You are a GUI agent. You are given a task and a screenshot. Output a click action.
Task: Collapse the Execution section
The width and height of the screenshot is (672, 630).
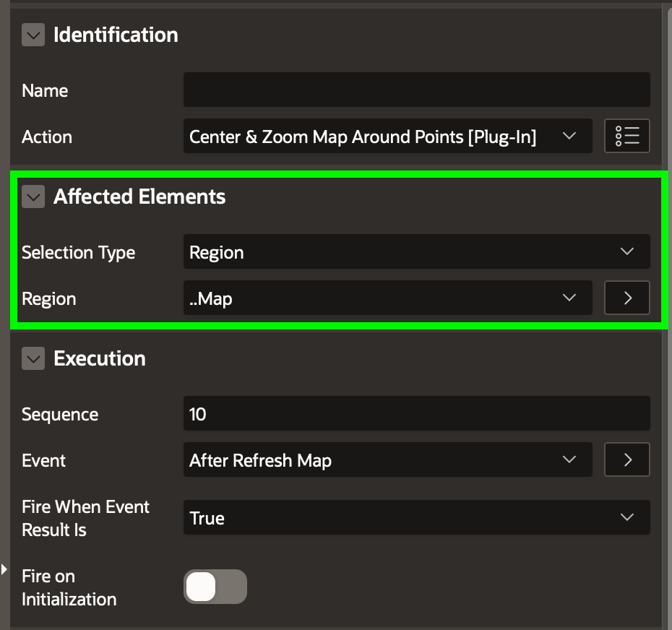click(33, 358)
